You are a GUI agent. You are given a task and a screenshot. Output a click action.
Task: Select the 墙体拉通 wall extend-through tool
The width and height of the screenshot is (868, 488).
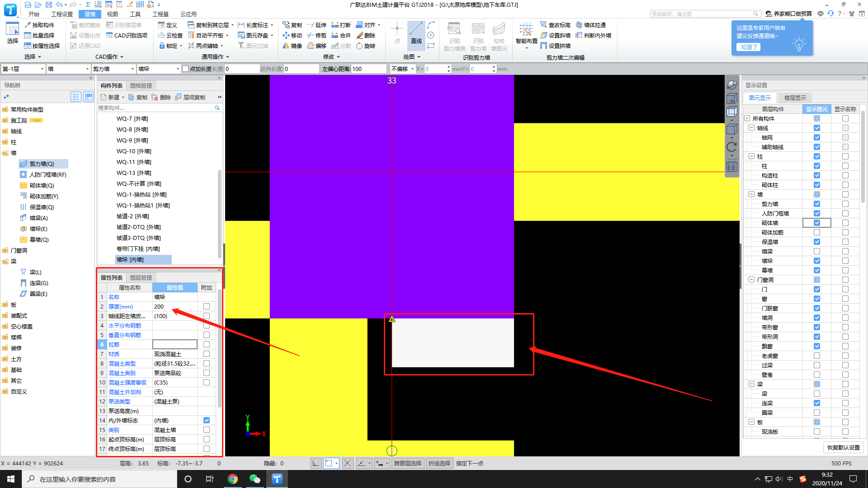pos(591,25)
